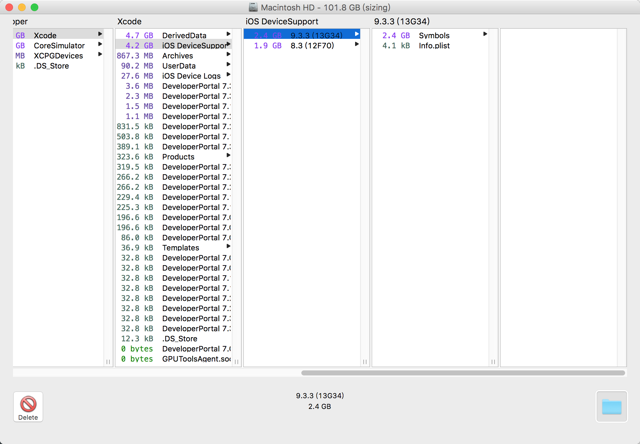The height and width of the screenshot is (444, 640).
Task: Click resize handle under the Xcode column list
Action: click(236, 362)
